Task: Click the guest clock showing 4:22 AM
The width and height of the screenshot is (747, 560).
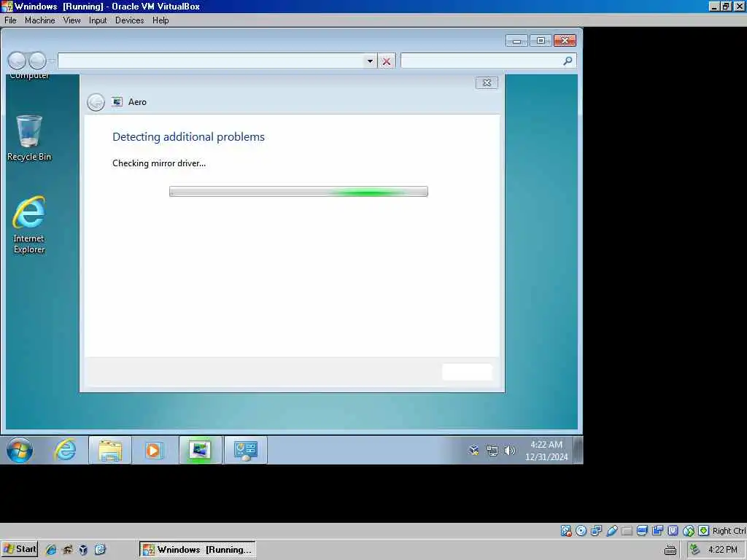Action: click(x=546, y=451)
